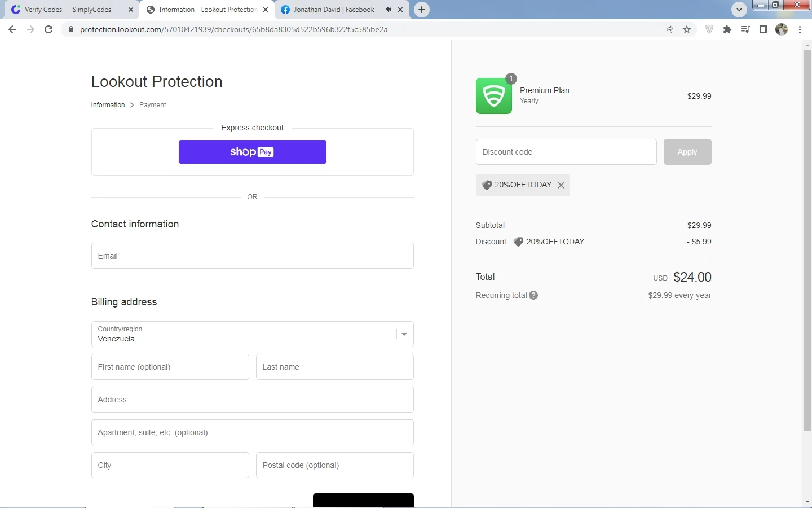Open the Chrome profile avatar
Screen dimensions: 812x508
[x=782, y=29]
